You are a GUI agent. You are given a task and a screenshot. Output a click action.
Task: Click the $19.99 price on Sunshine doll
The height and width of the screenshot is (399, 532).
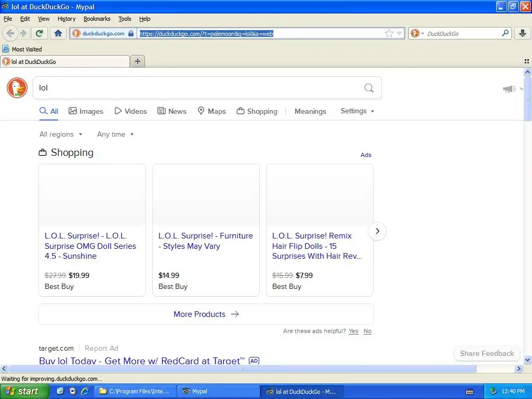(79, 275)
